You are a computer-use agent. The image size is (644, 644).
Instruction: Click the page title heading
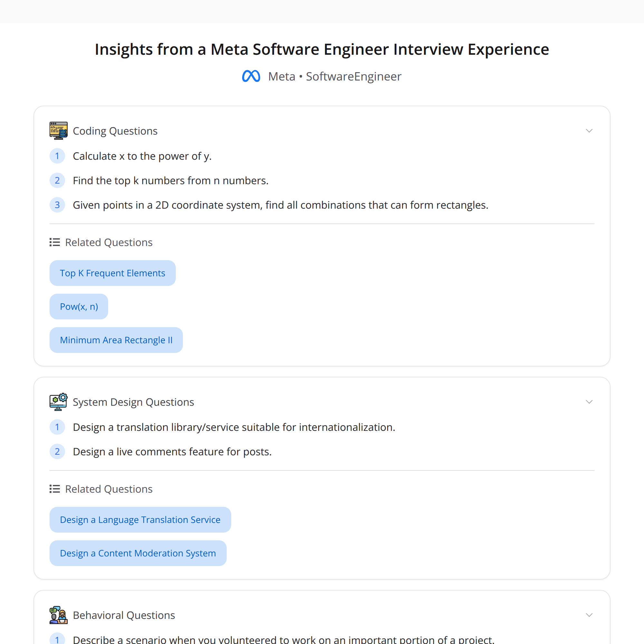(x=322, y=49)
